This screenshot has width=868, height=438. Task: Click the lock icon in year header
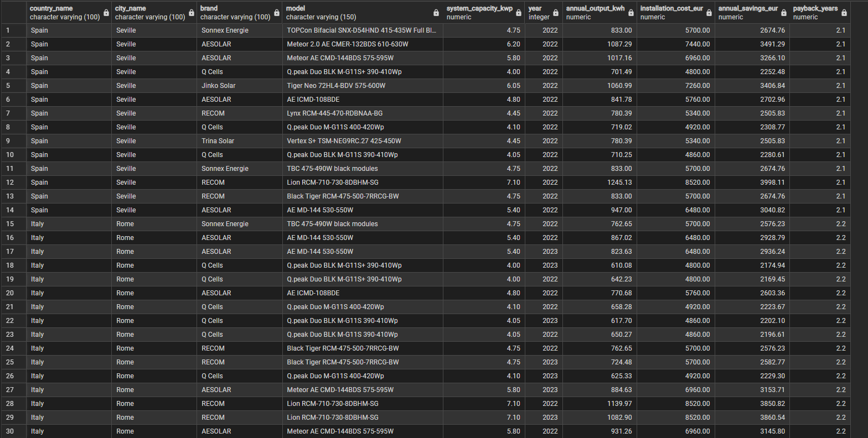[x=556, y=13]
